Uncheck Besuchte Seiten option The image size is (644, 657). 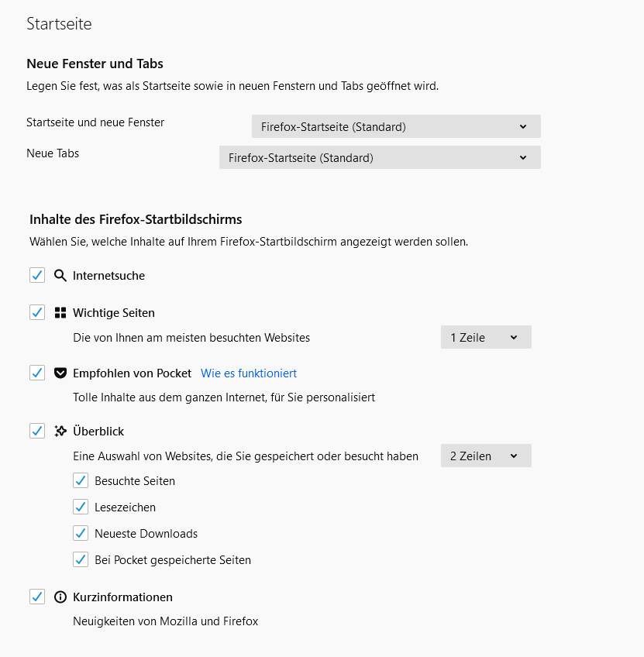81,481
